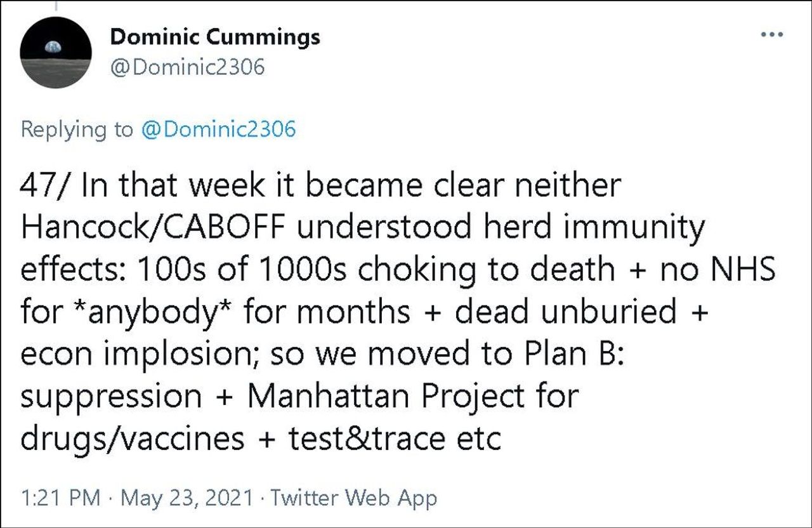This screenshot has width=812, height=528.
Task: Click the "drugs/vaccines" text in tweet
Action: [132, 439]
